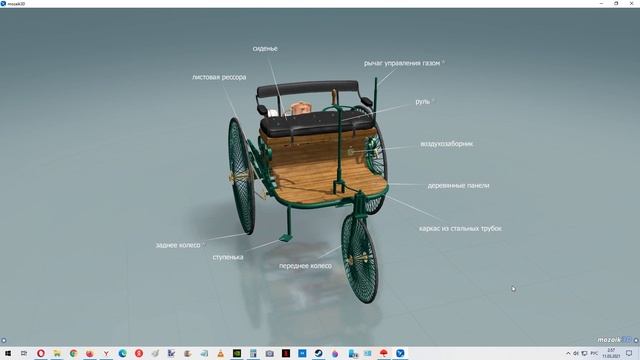Click the round button in bottom-left corner
Image resolution: width=640 pixels, height=360 pixels.
click(x=4, y=340)
